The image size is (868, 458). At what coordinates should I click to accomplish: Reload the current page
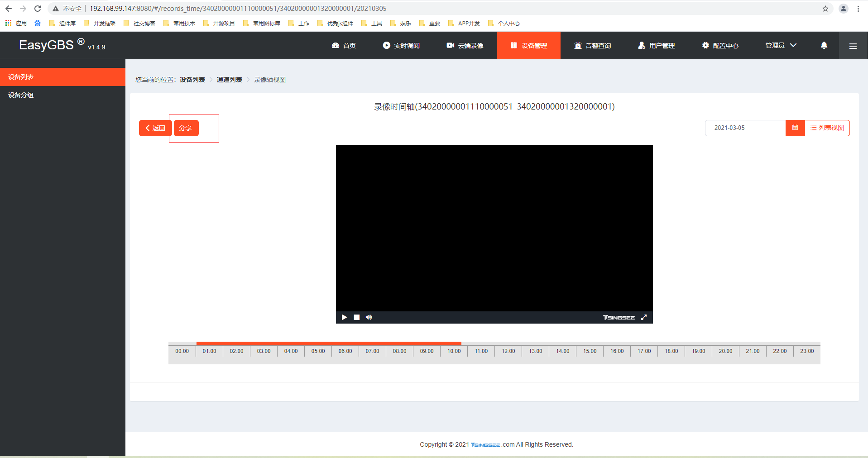pyautogui.click(x=38, y=9)
